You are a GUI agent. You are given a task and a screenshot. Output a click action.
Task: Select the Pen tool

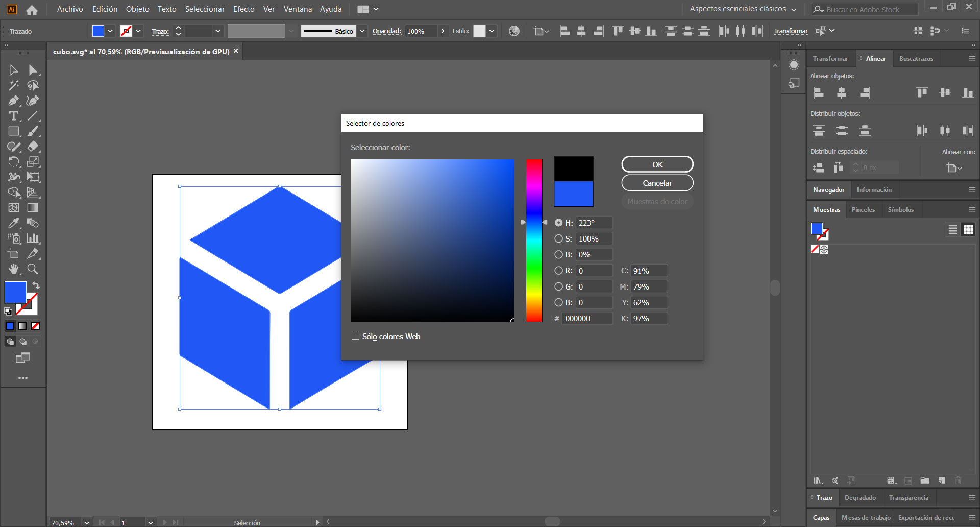click(x=14, y=101)
